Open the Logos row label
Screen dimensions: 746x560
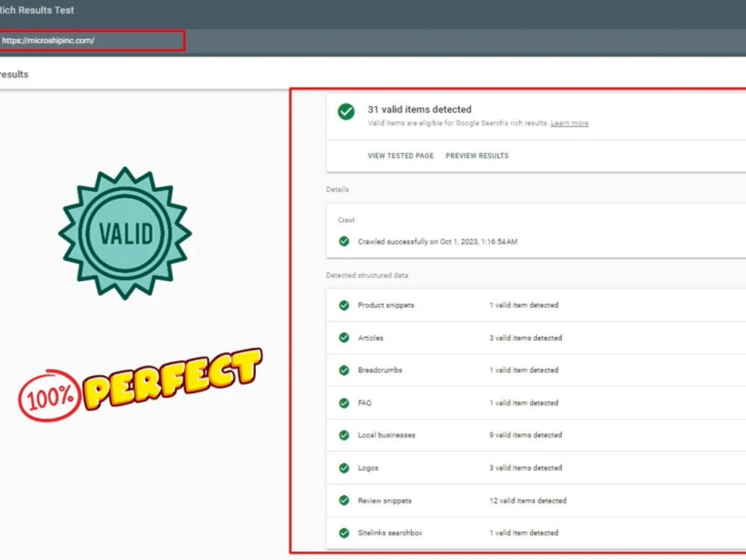coord(368,468)
